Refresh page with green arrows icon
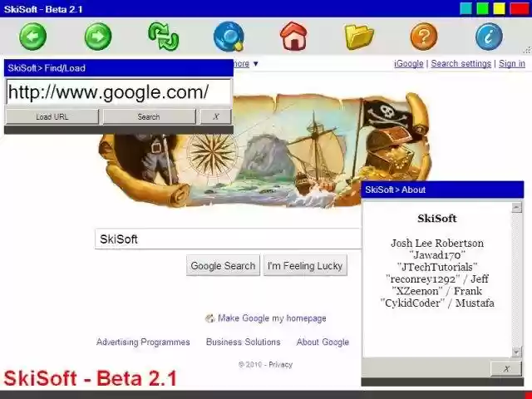532x399 pixels. [x=163, y=37]
